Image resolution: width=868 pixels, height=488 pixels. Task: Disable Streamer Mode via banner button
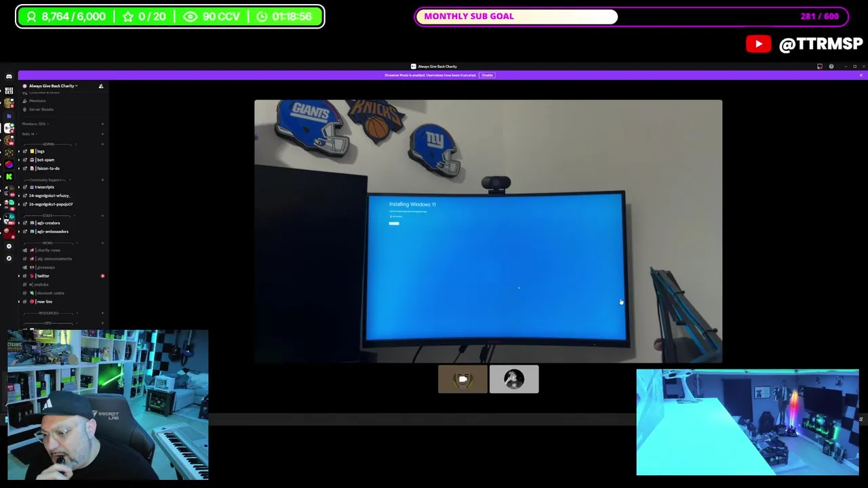click(x=487, y=75)
